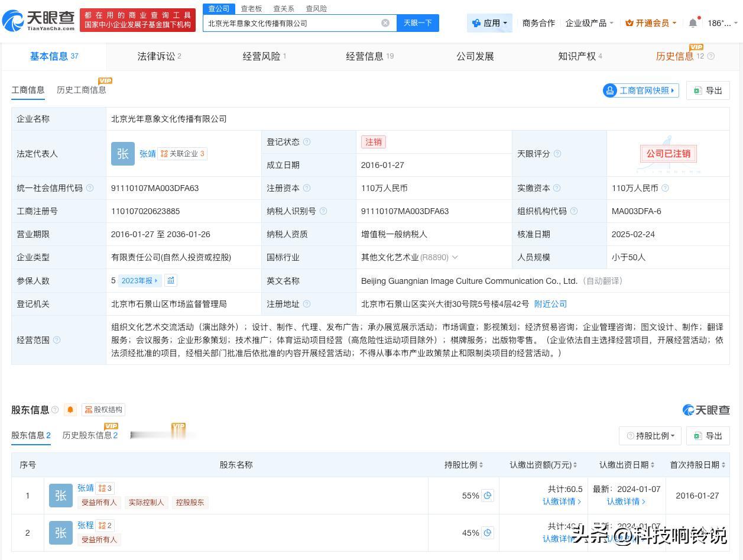Open 关联企业 3 link
Screen dimensions: 743x560
(x=183, y=154)
